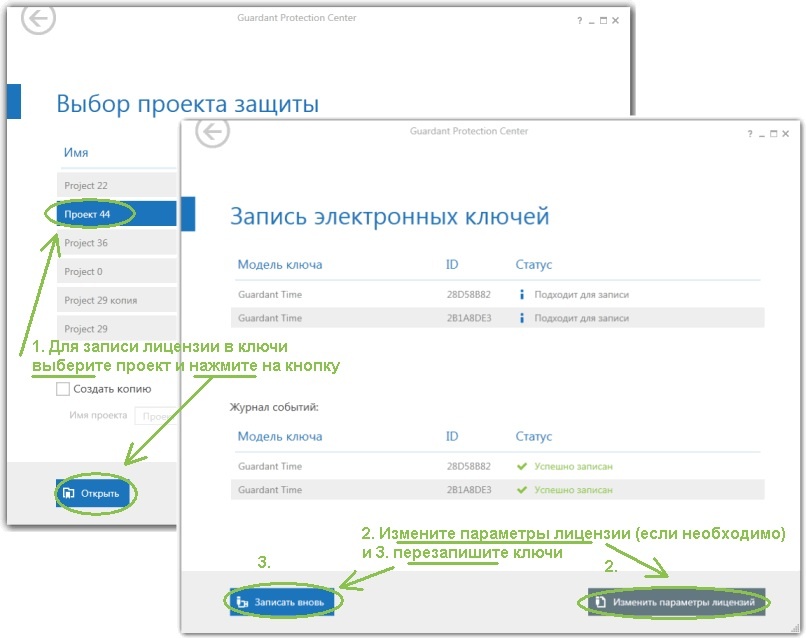Click back arrow in key writing window
This screenshot has width=806, height=638.
(212, 132)
